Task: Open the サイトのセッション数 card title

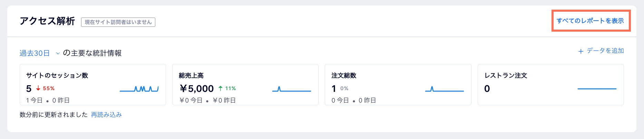Action: pyautogui.click(x=57, y=75)
